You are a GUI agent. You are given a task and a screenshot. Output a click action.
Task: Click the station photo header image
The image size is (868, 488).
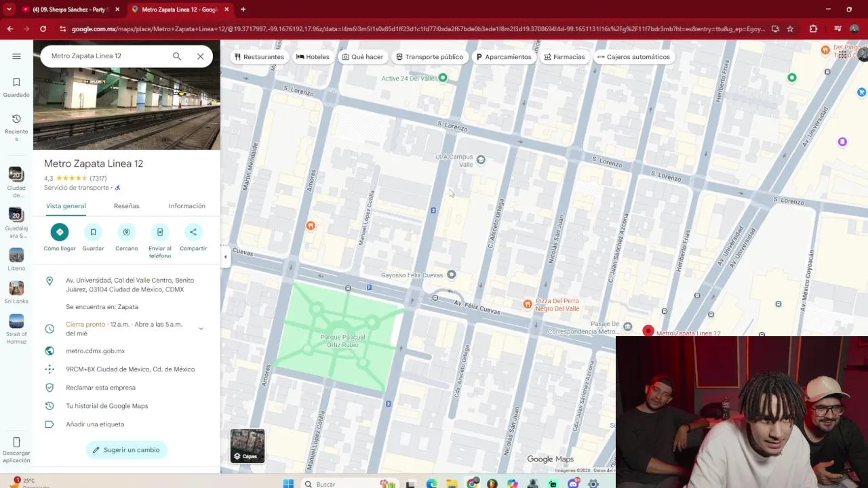(127, 108)
